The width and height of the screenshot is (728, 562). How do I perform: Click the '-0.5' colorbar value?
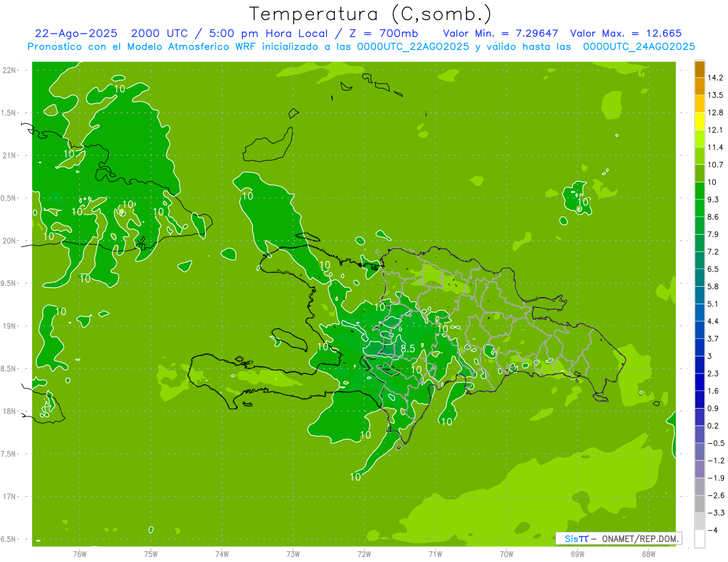(716, 443)
